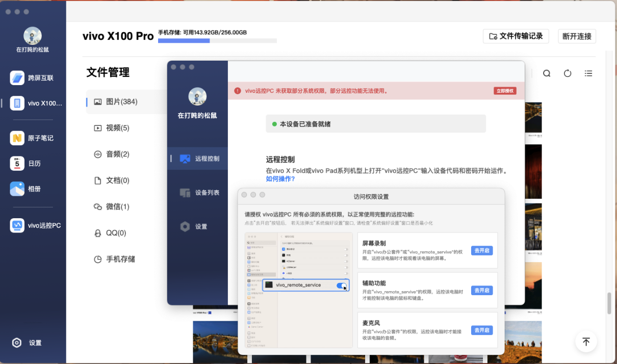Viewport: 617px width, 364px height.
Task: Open 文件传输记录 transfer history
Action: click(x=516, y=36)
